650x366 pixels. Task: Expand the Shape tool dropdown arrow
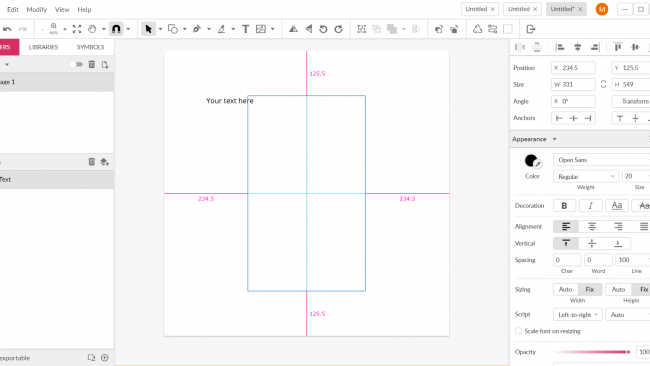coord(184,29)
